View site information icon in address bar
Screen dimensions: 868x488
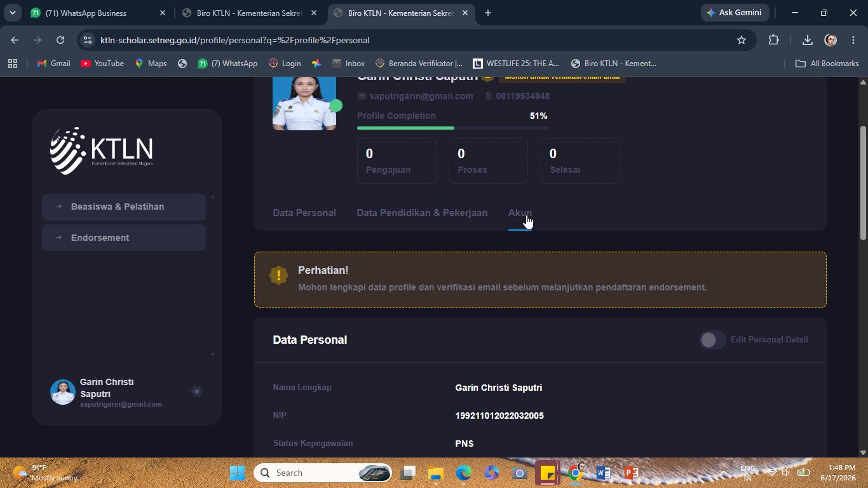coord(88,40)
